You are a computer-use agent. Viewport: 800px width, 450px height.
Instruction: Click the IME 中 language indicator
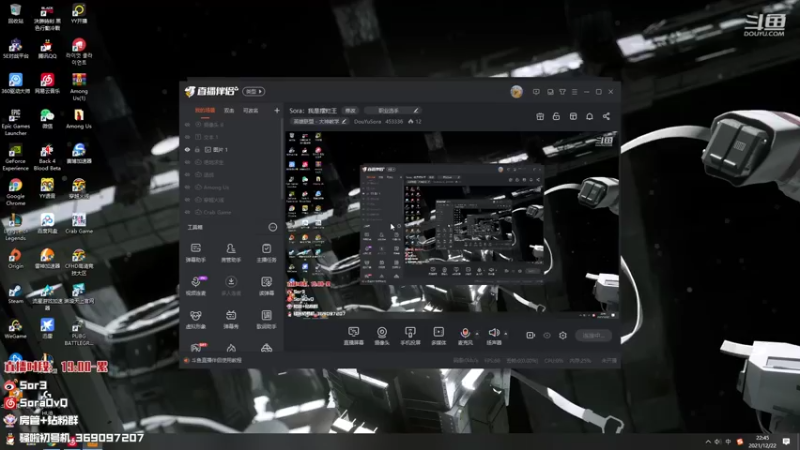coord(728,441)
